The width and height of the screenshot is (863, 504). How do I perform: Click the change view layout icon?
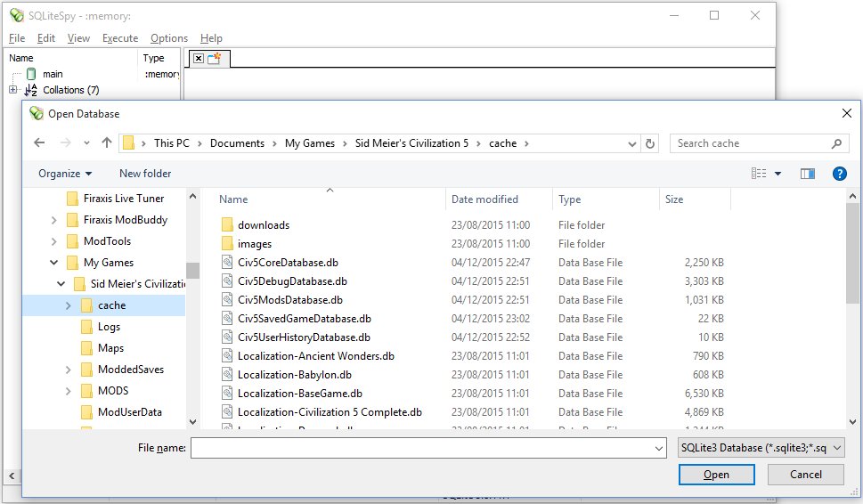pyautogui.click(x=759, y=174)
